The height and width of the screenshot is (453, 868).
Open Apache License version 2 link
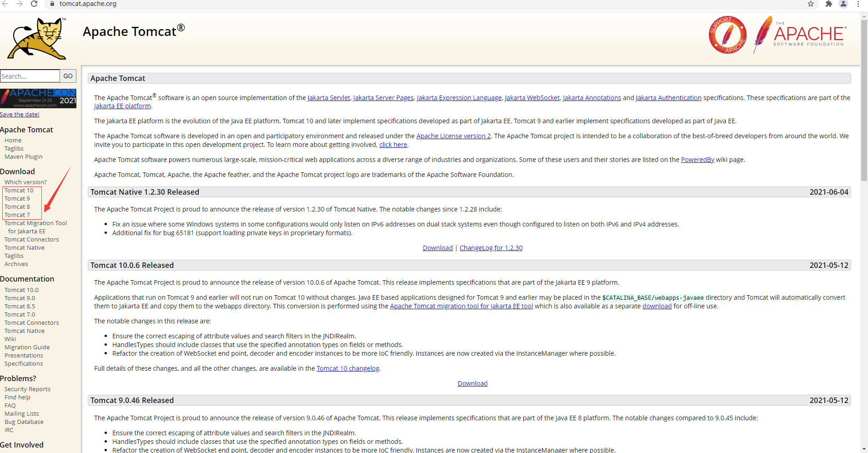click(453, 136)
